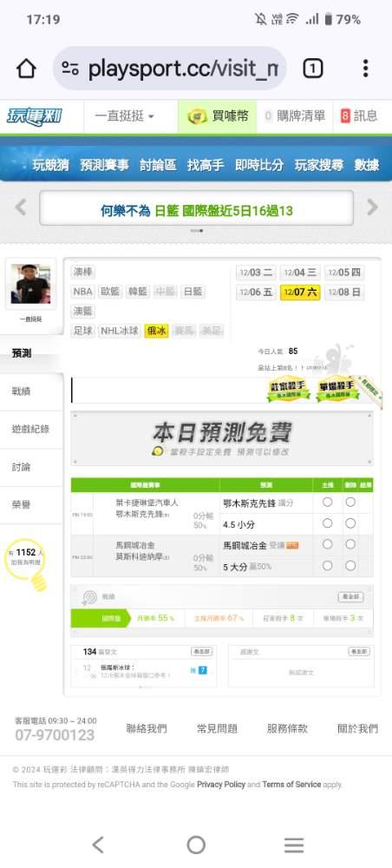Viewport: 392px width, 868px height.
Task: Click the user profile photo thumbnail
Action: pos(30,284)
